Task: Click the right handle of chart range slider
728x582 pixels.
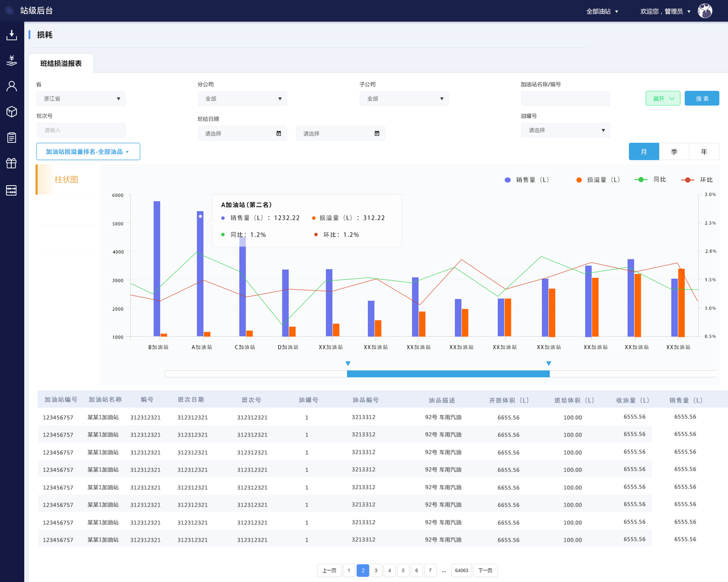Action: 549,363
